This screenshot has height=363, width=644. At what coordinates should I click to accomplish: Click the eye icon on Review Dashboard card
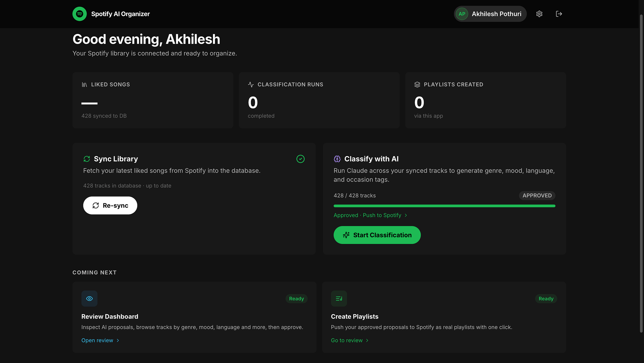pos(89,299)
